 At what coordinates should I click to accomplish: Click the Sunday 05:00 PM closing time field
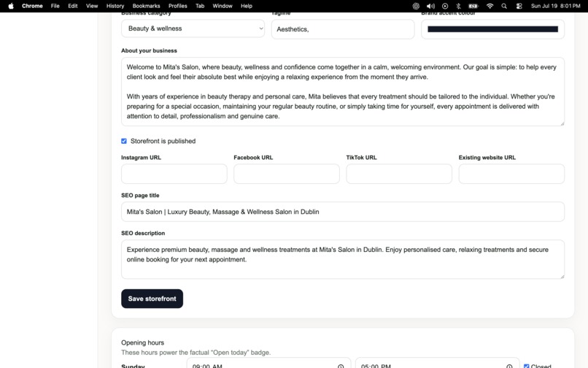[437, 364]
